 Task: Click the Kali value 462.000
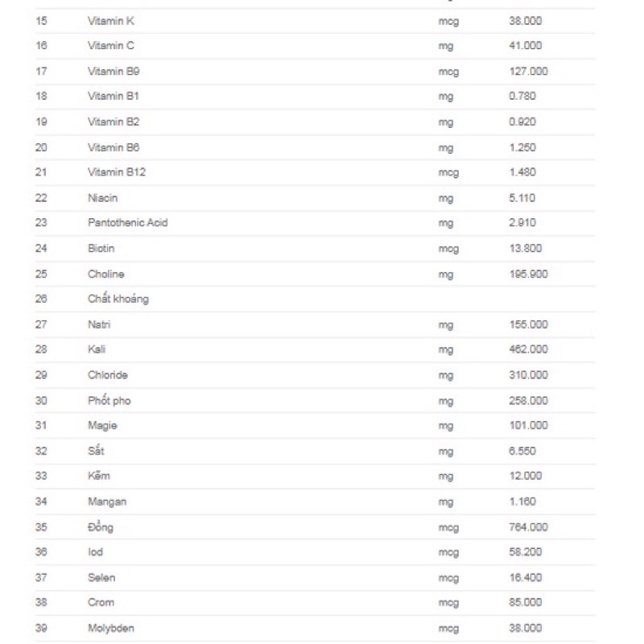click(528, 349)
